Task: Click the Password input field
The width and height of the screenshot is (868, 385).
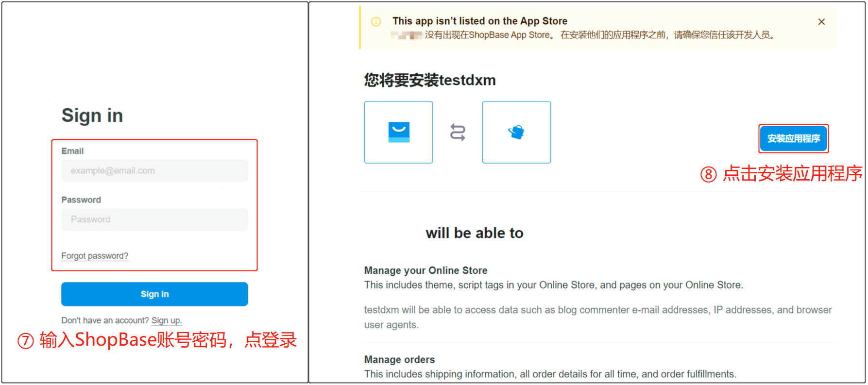Action: [154, 219]
